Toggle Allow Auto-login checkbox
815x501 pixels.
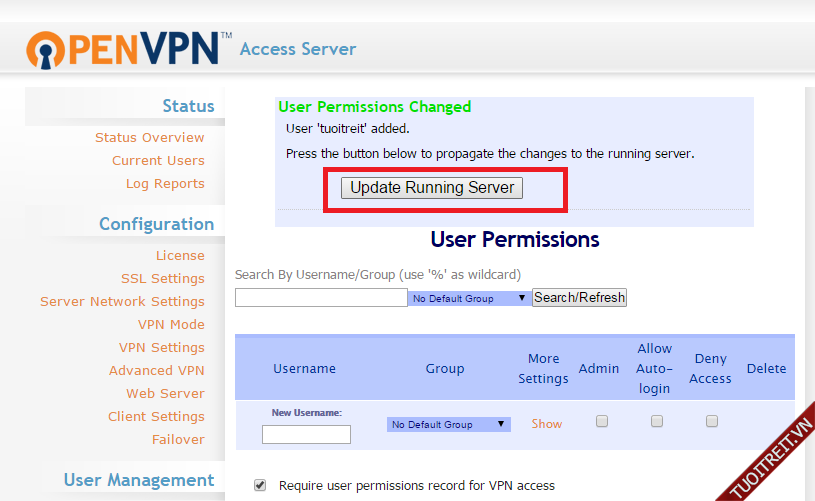tap(657, 422)
